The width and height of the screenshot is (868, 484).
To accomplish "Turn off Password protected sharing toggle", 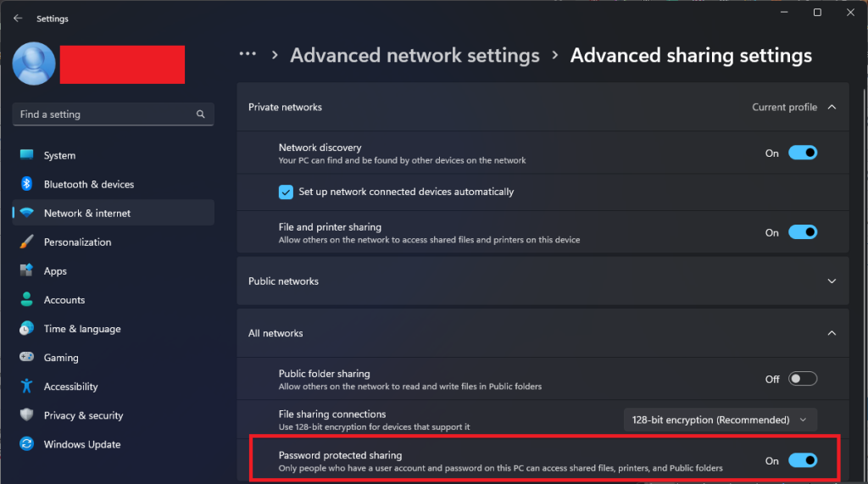I will pos(803,460).
